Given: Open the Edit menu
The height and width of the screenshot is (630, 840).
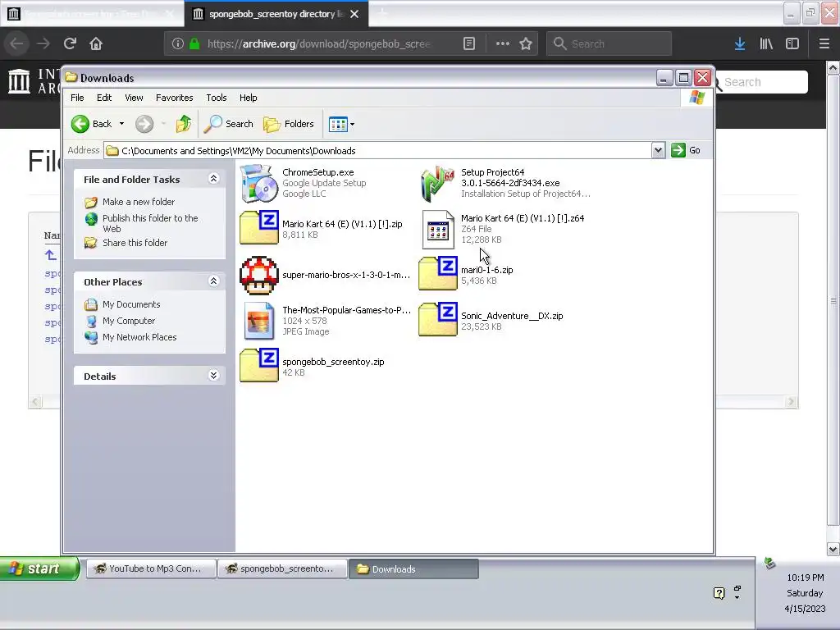Looking at the screenshot, I should (x=104, y=98).
